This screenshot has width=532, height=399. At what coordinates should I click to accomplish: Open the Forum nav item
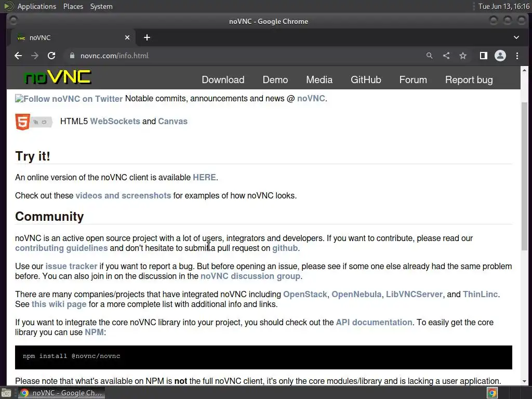coord(413,79)
